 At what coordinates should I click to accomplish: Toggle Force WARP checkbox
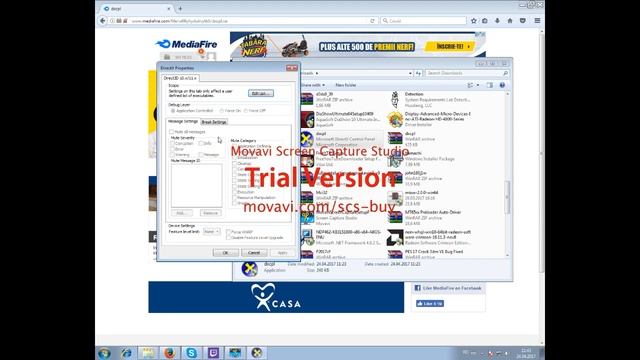pos(229,232)
